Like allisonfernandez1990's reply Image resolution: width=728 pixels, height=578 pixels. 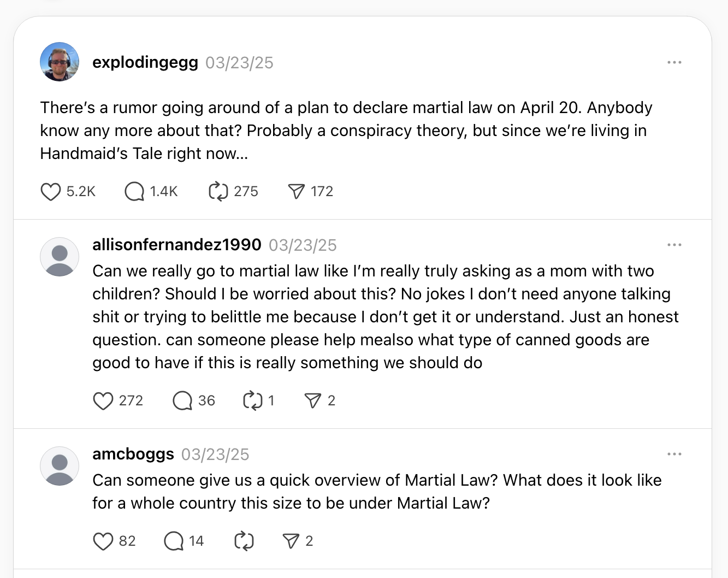[x=103, y=401]
